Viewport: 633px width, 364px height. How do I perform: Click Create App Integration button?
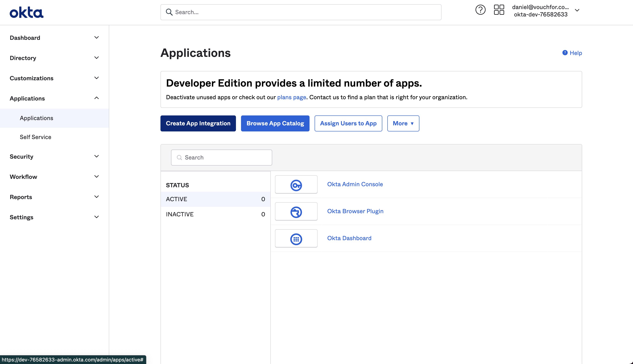point(198,123)
